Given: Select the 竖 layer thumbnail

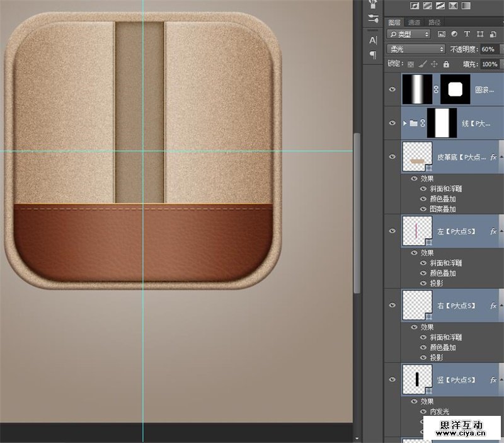Looking at the screenshot, I should 416,379.
